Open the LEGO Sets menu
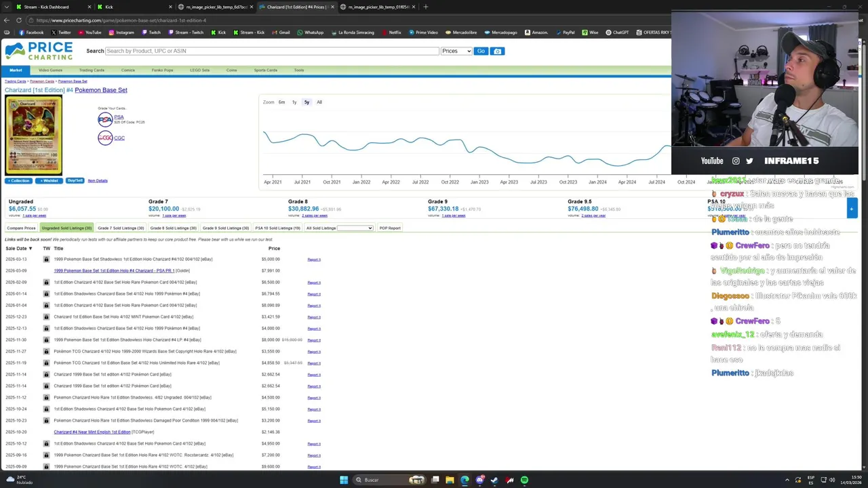868x488 pixels. tap(199, 70)
